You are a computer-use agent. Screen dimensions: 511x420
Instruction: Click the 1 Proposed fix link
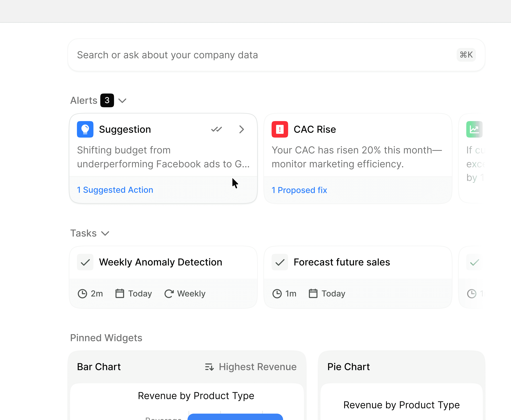coord(299,190)
